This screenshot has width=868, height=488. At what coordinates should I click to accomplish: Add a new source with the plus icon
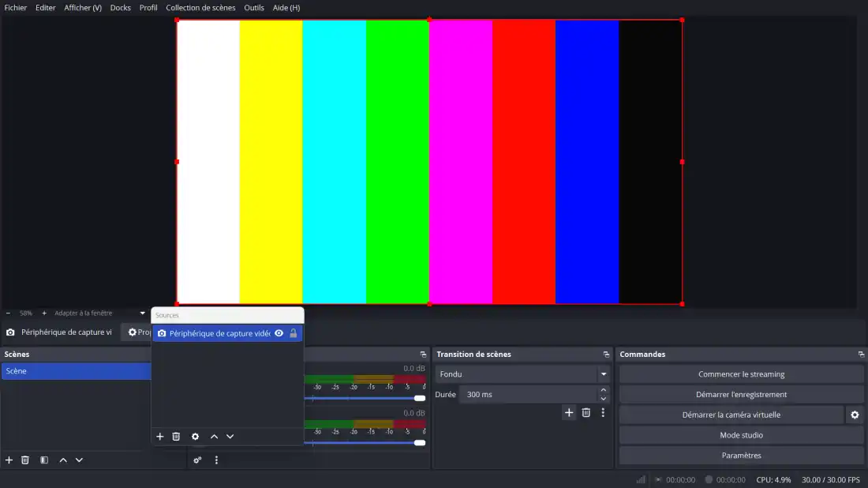(x=159, y=437)
